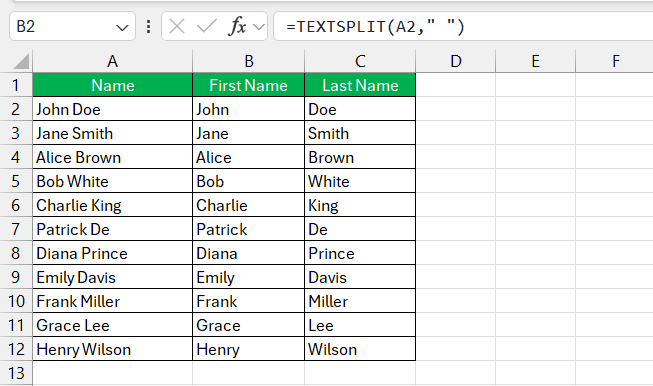Viewport: 653px width, 386px height.
Task: Select last name cell 'King'
Action: (360, 205)
